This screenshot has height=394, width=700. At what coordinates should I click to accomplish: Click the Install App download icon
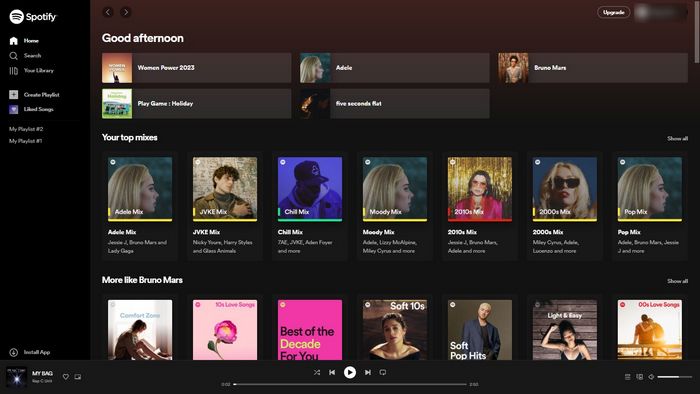[x=13, y=352]
